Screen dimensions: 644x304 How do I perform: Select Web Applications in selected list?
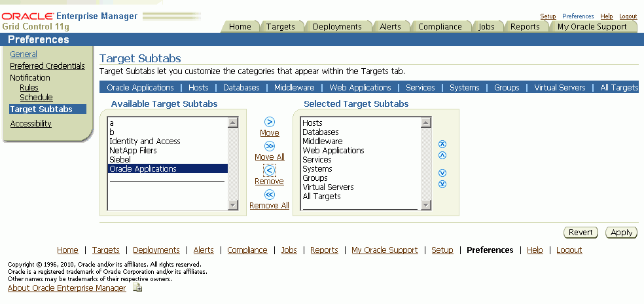(x=361, y=151)
